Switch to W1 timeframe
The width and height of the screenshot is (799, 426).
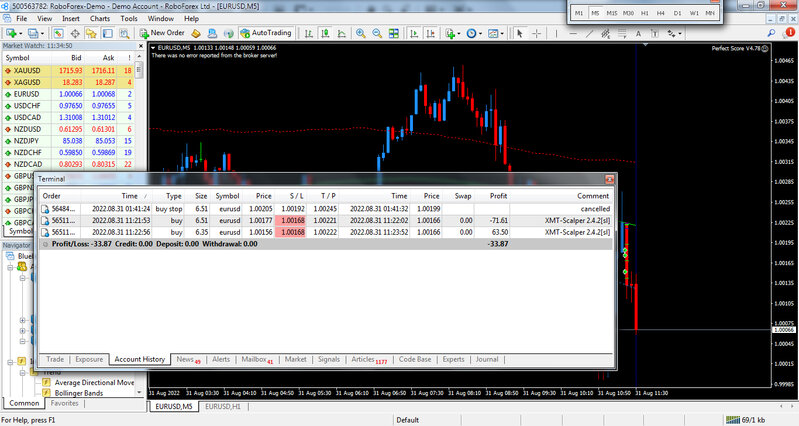pyautogui.click(x=694, y=13)
